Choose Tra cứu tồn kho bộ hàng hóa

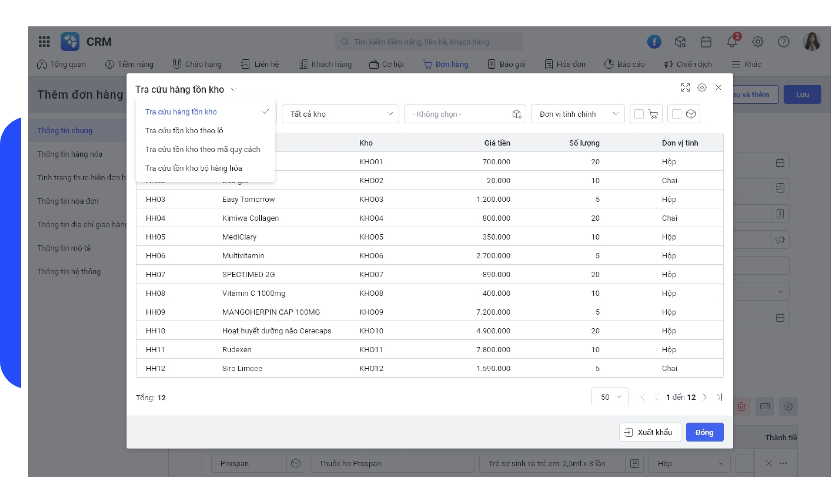coord(193,168)
